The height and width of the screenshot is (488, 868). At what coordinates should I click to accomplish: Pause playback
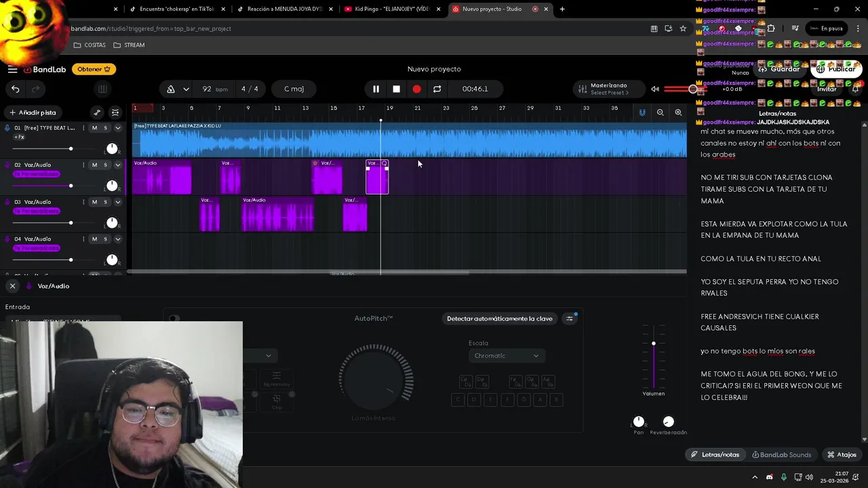point(376,89)
